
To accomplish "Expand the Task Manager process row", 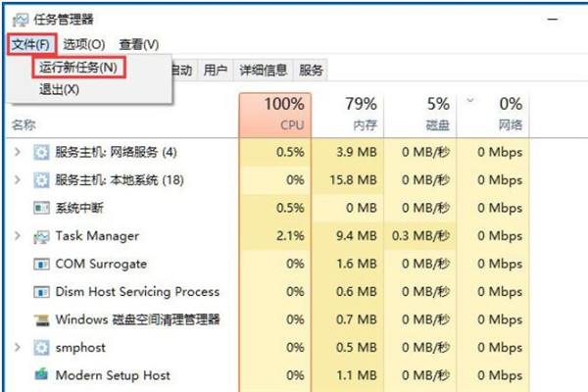I will point(17,236).
